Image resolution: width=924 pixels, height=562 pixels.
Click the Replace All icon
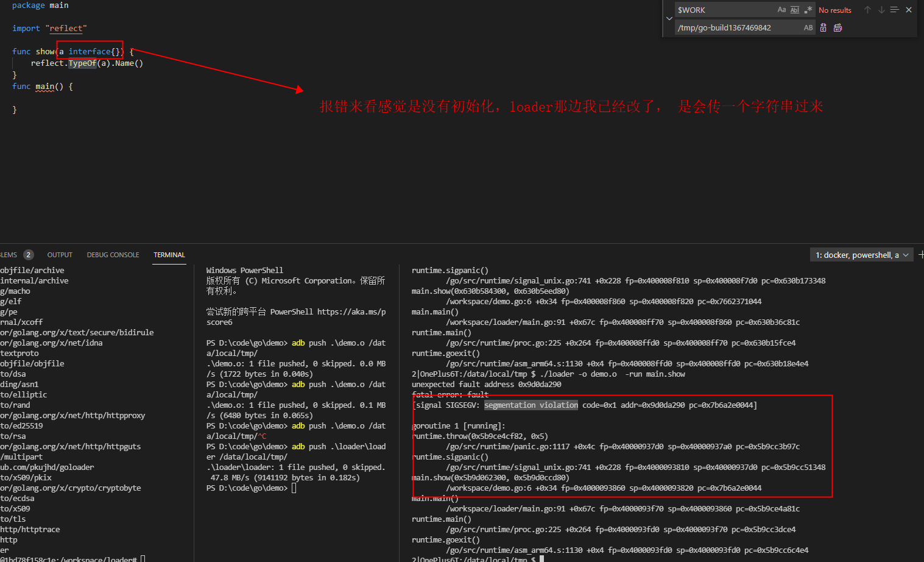coord(838,27)
